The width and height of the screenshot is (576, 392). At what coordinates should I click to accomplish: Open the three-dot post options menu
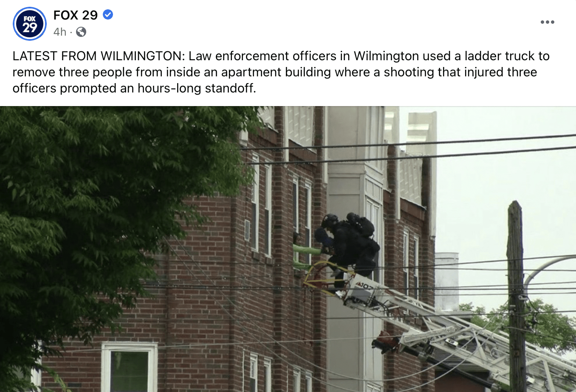tap(547, 22)
